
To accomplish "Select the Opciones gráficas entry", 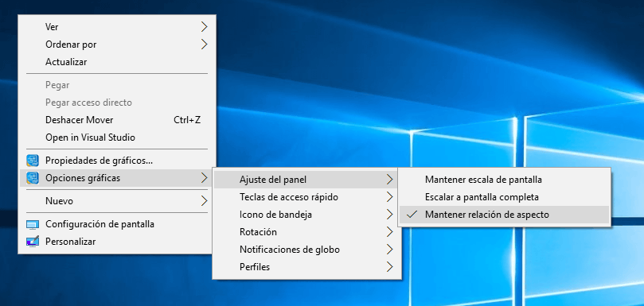I will 117,178.
